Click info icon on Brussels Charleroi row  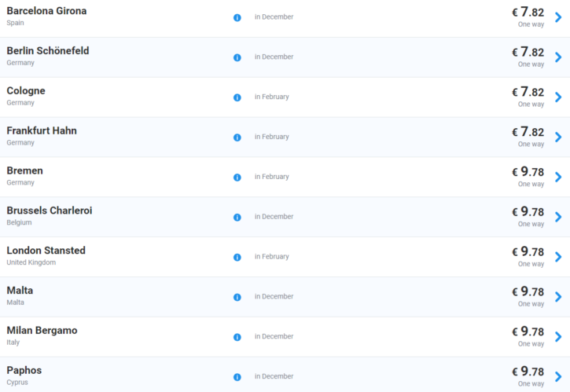click(237, 217)
